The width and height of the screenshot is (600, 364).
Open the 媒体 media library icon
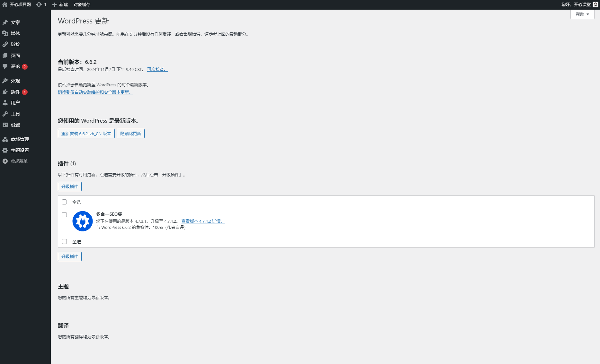[x=5, y=33]
